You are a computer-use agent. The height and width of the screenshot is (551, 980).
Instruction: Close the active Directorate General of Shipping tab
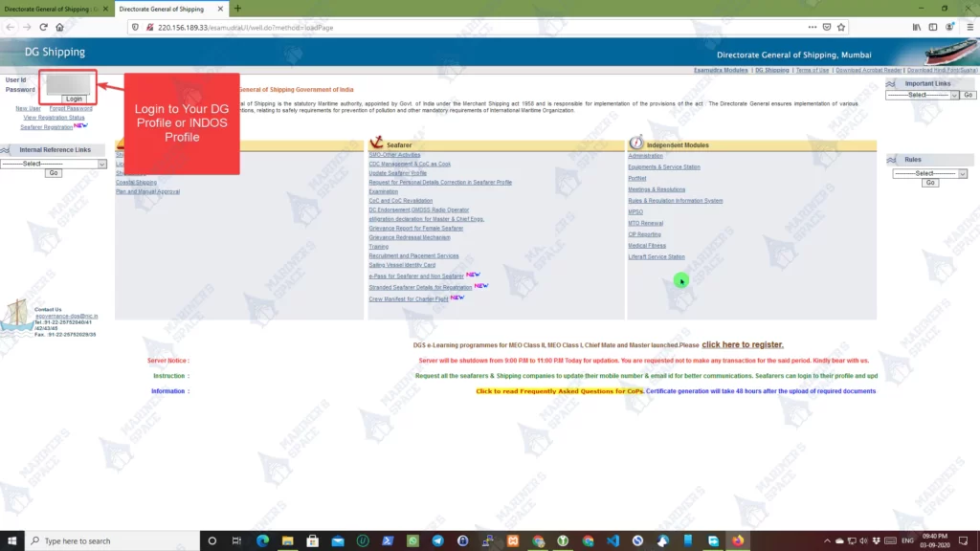coord(220,9)
